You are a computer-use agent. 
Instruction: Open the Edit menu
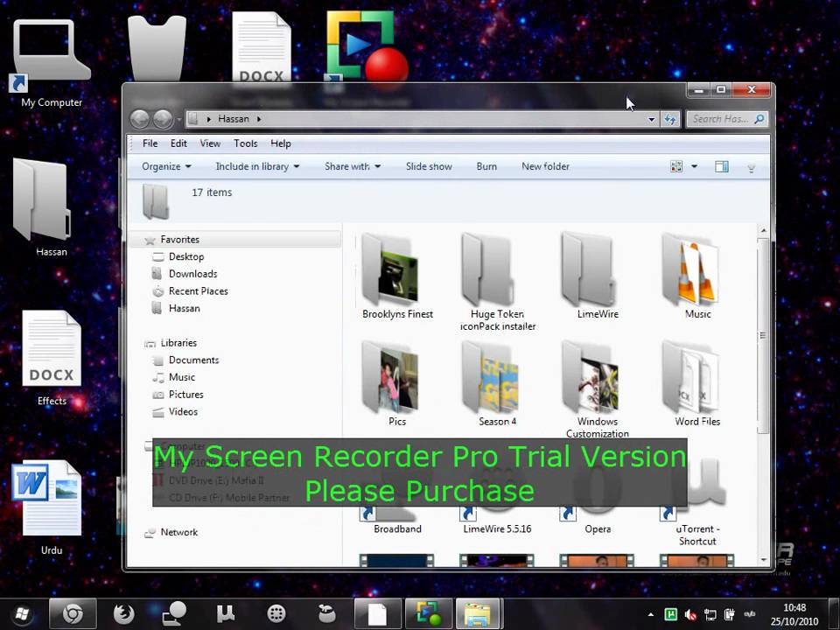tap(178, 143)
